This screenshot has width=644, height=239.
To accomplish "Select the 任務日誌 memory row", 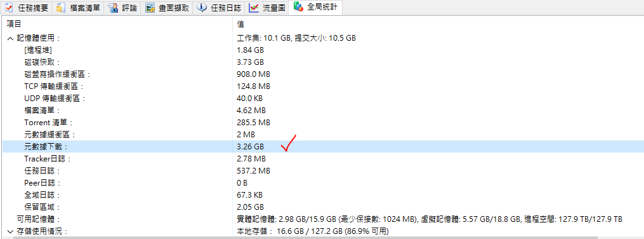I will pos(323,171).
